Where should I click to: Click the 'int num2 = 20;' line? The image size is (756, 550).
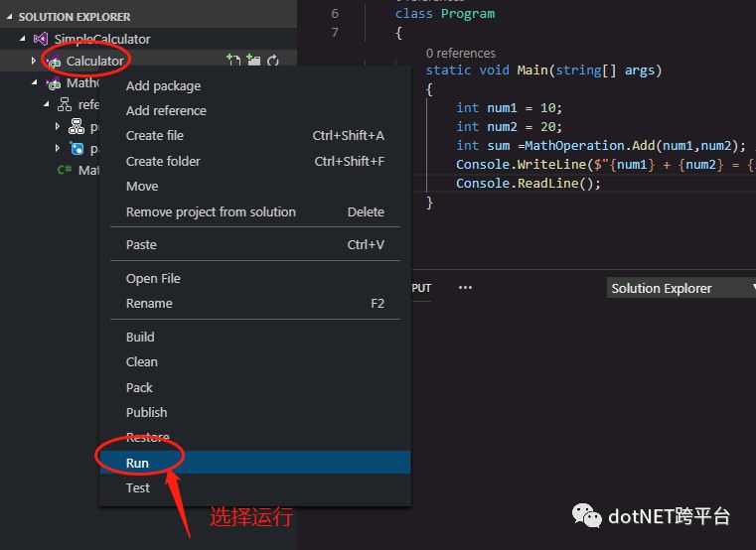tap(510, 127)
